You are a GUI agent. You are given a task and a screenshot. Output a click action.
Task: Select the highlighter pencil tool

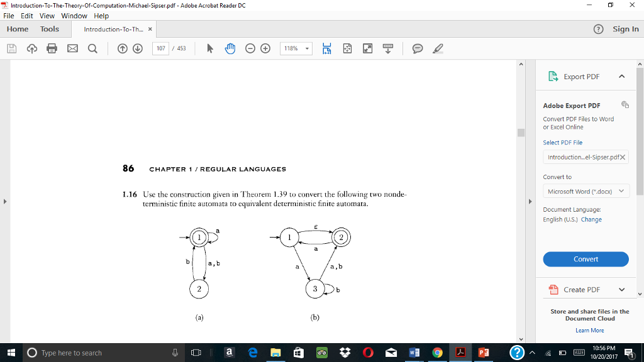click(436, 48)
